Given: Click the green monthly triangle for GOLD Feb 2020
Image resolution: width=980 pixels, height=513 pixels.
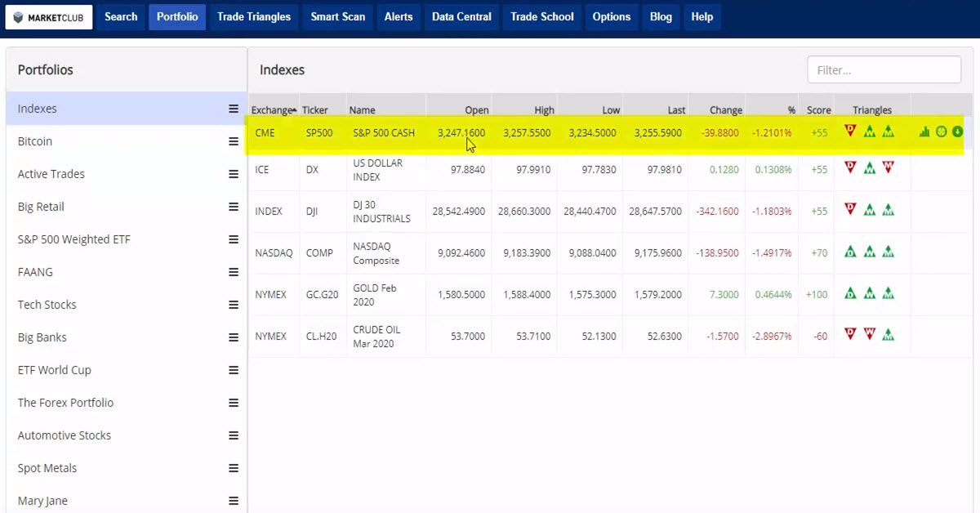Looking at the screenshot, I should (888, 293).
